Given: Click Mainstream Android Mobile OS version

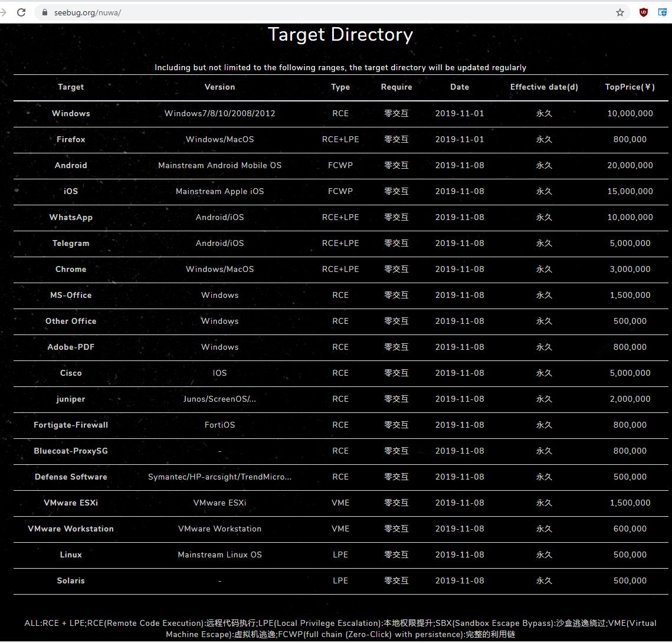Looking at the screenshot, I should point(220,165).
